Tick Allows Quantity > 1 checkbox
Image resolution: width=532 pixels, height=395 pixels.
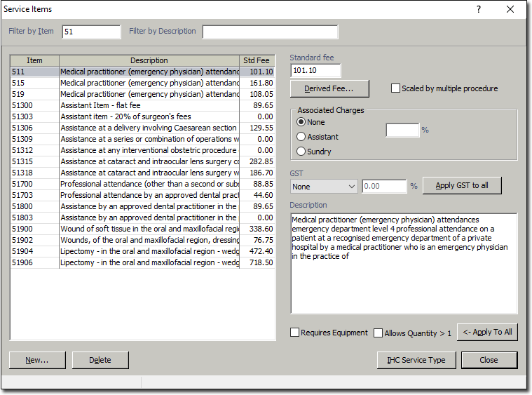(x=378, y=333)
